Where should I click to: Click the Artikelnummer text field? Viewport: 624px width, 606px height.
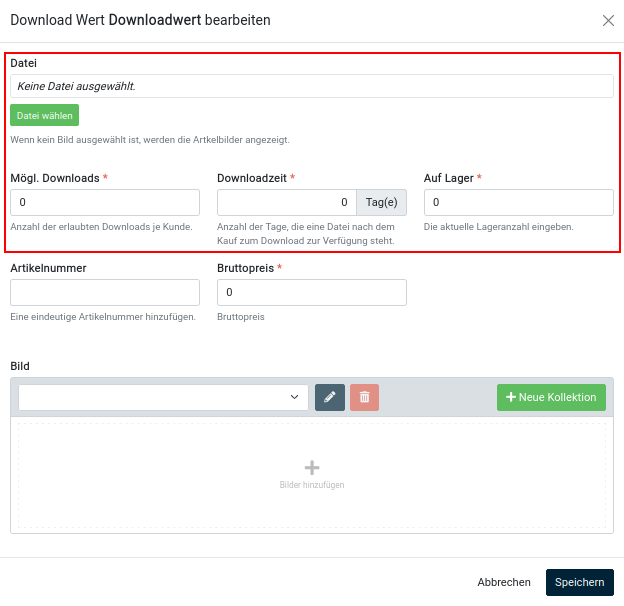point(105,292)
